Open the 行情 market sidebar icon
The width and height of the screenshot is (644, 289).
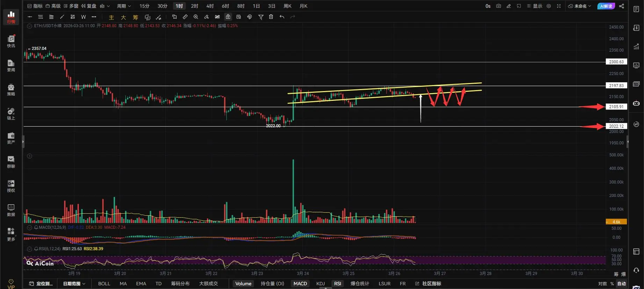tap(11, 17)
